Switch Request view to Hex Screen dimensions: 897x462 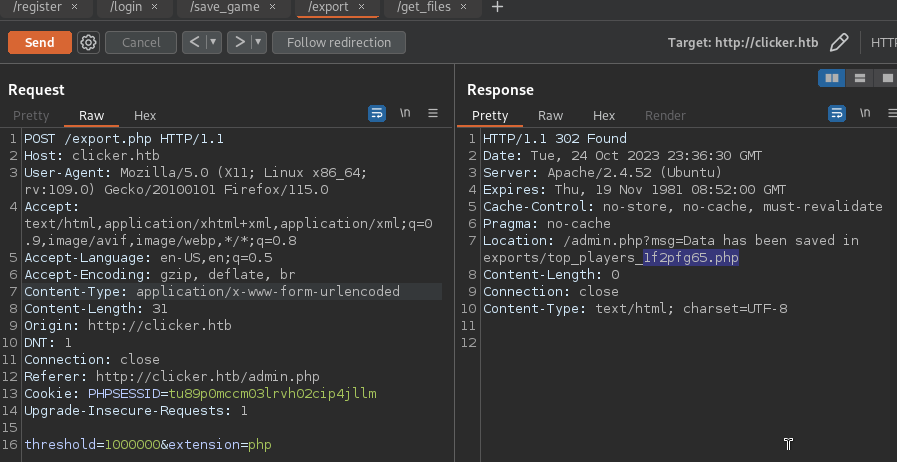click(145, 115)
